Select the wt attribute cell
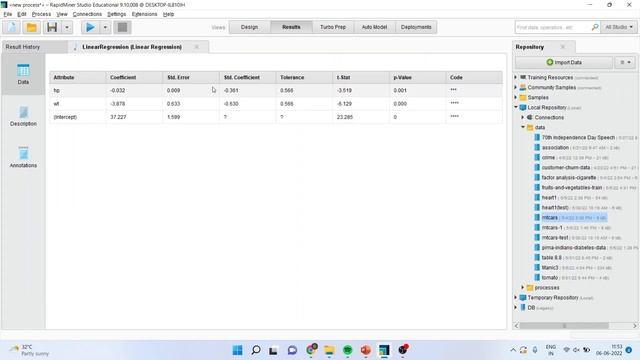 pyautogui.click(x=78, y=104)
